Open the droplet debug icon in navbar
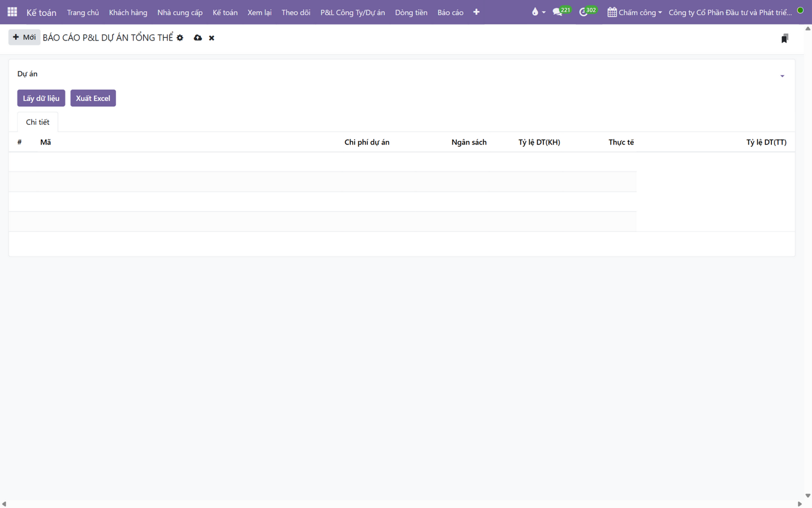Image resolution: width=812 pixels, height=508 pixels. (535, 12)
